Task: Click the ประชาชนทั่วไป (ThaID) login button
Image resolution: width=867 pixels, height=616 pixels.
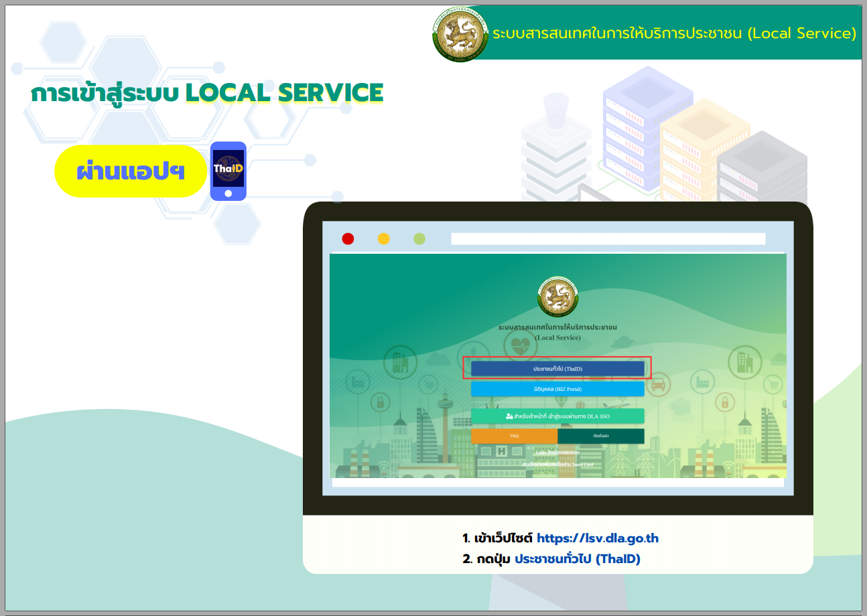Action: 557,369
